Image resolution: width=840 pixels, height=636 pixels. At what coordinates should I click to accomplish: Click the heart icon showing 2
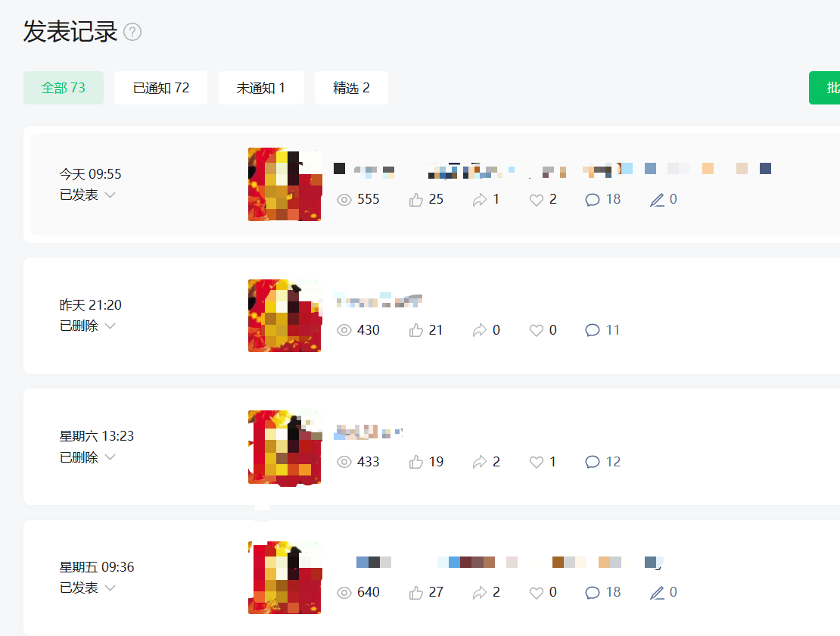537,200
